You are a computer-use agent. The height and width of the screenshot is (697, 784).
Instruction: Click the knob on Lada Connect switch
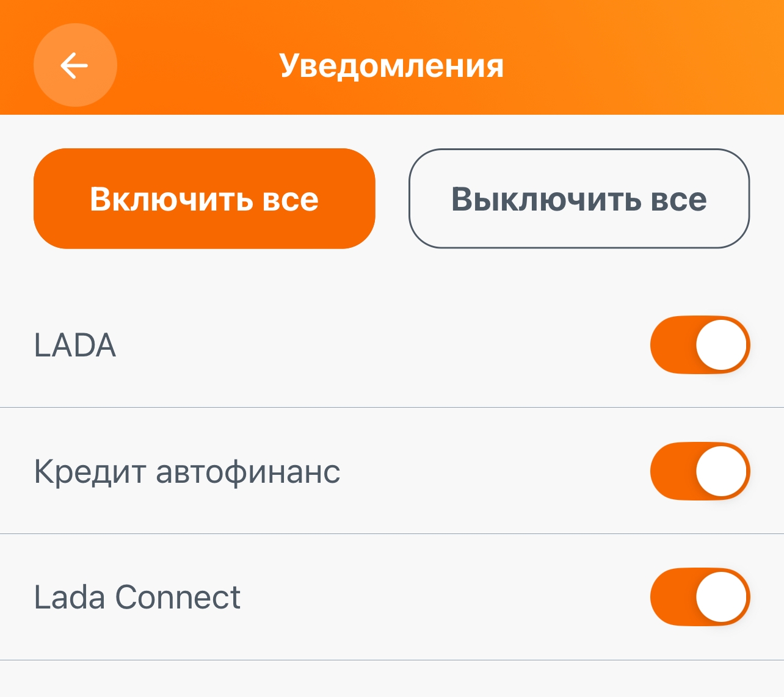(x=722, y=597)
